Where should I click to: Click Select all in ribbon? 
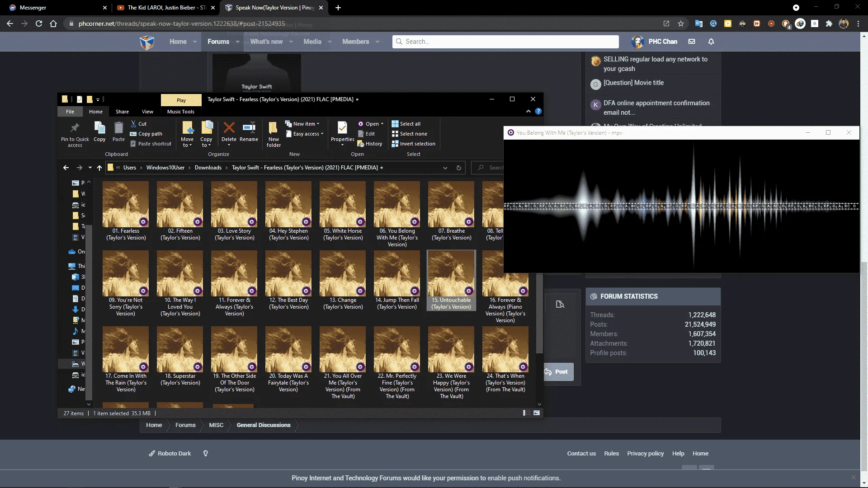click(406, 124)
